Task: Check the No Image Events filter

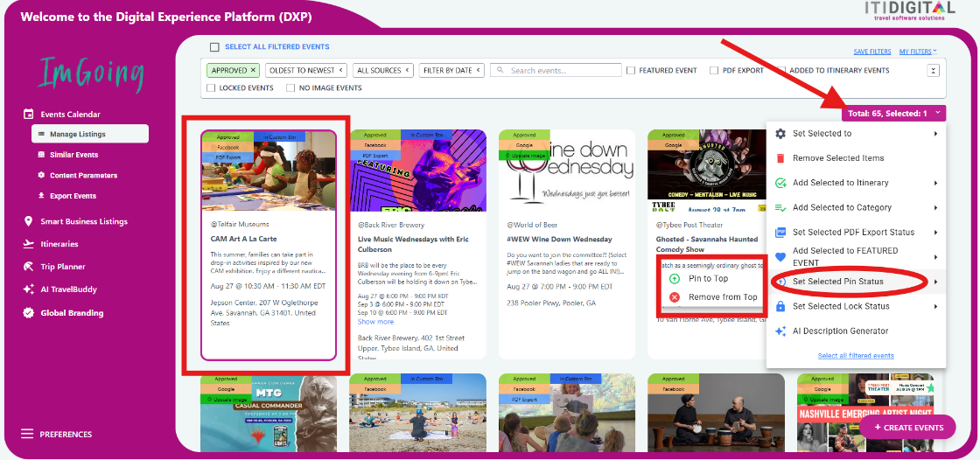Action: [290, 88]
